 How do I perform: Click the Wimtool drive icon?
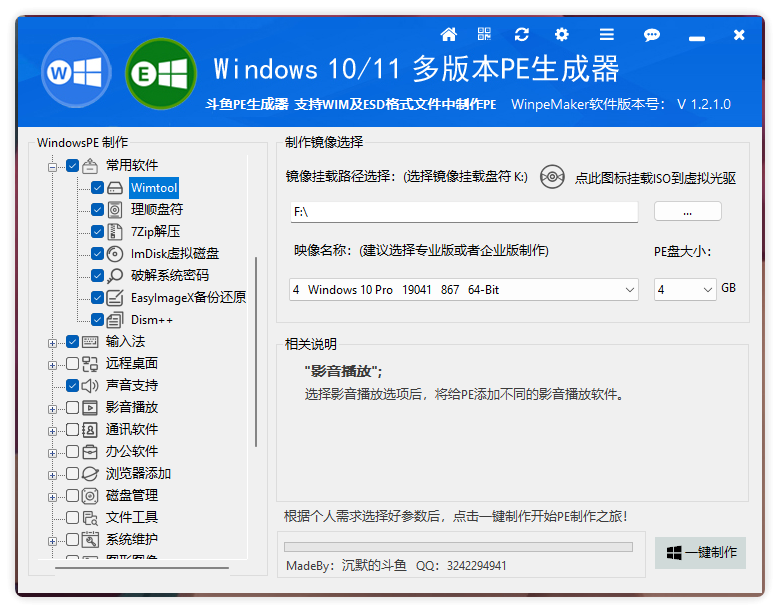tap(115, 188)
